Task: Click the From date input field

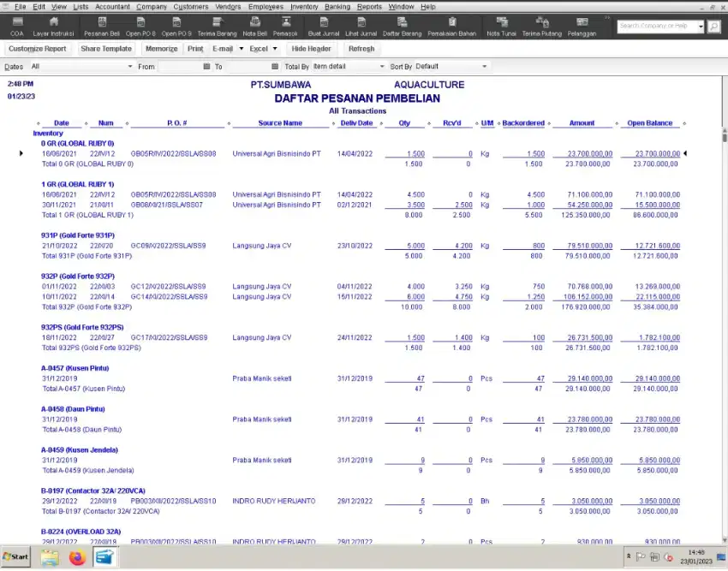Action: (x=181, y=67)
